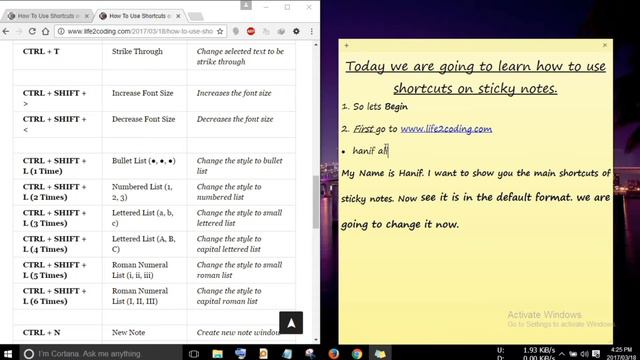Screen dimensions: 640x360
Task: Open the volume control in system tray
Action: pos(584,354)
